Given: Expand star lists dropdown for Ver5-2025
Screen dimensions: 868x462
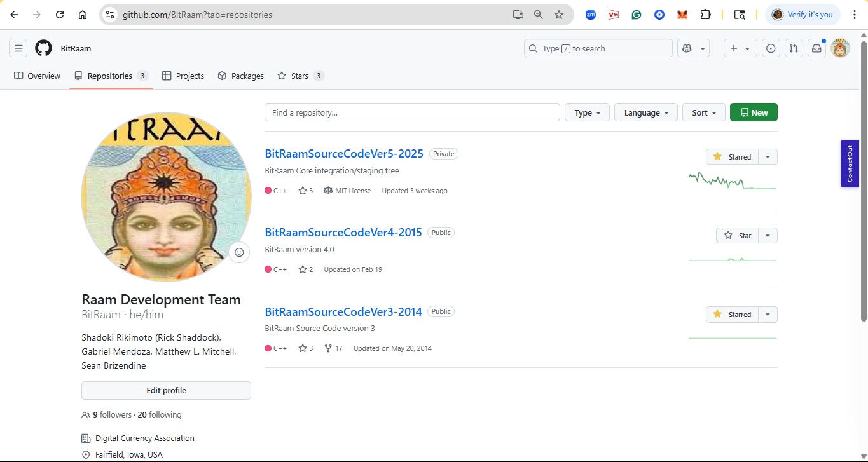Looking at the screenshot, I should coord(768,157).
